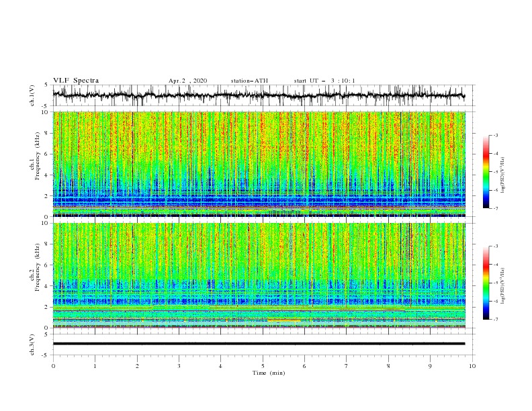Click time-axis tick label '6'
532x411 pixels.
click(304, 366)
